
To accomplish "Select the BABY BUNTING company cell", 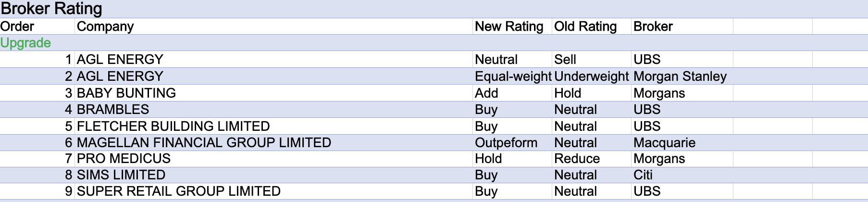I will (x=126, y=93).
